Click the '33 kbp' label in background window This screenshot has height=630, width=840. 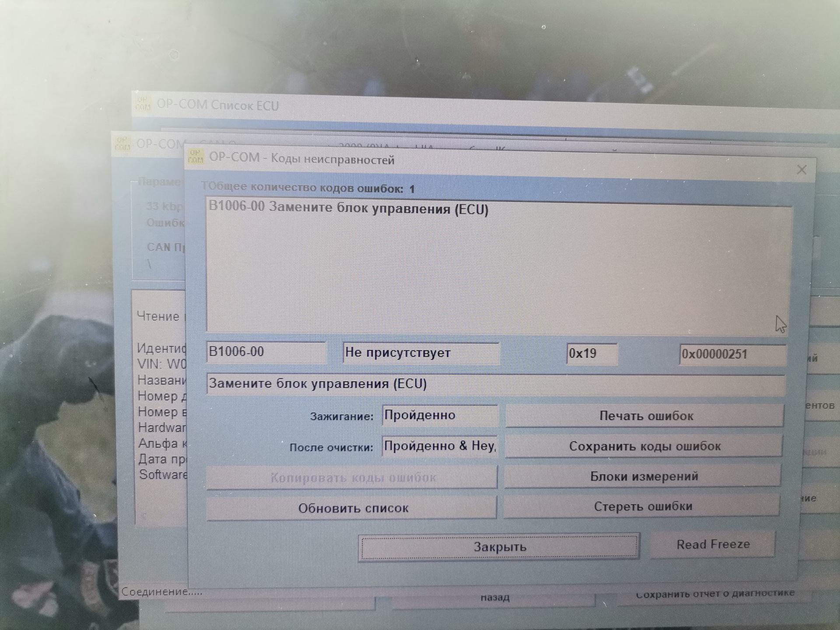(164, 206)
